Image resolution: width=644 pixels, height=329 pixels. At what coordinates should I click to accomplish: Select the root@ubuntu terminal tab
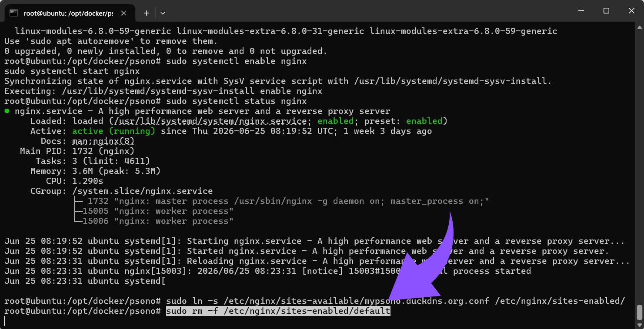click(70, 13)
